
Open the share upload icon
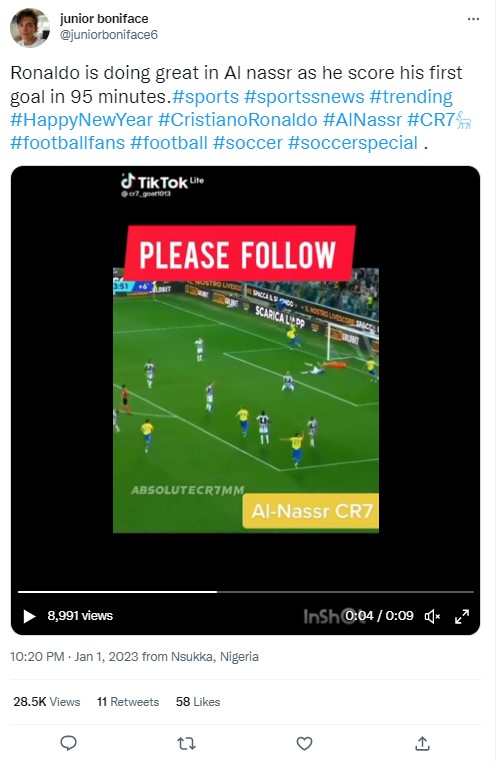click(x=423, y=743)
